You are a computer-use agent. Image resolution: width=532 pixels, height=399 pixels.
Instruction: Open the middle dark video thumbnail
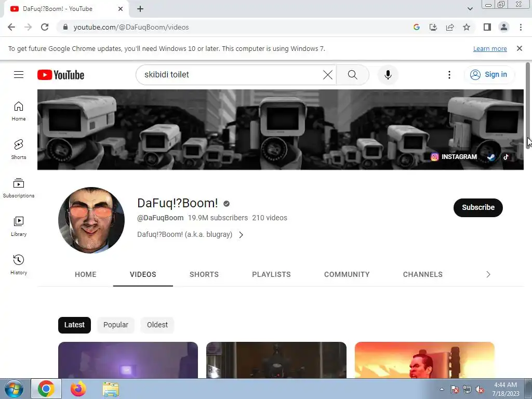(276, 360)
